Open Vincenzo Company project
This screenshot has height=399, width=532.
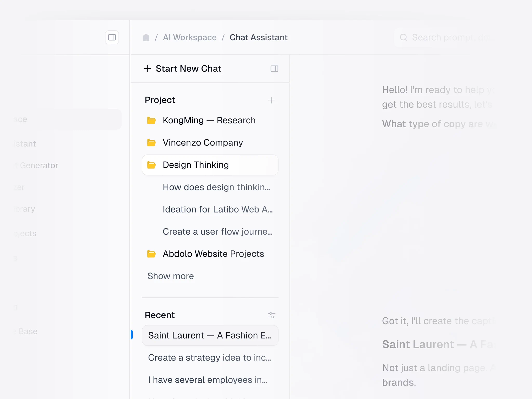[210, 143]
